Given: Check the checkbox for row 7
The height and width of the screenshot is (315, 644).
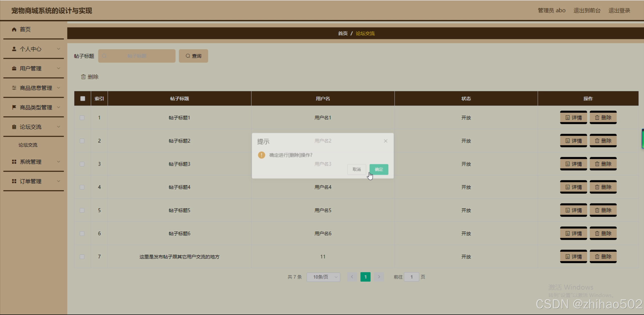Looking at the screenshot, I should click(x=82, y=257).
